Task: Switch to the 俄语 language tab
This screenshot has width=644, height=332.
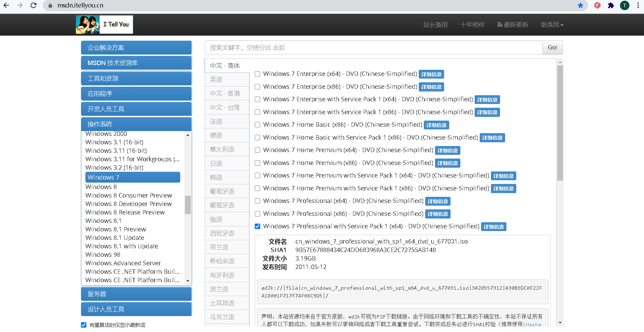Action: click(x=227, y=219)
